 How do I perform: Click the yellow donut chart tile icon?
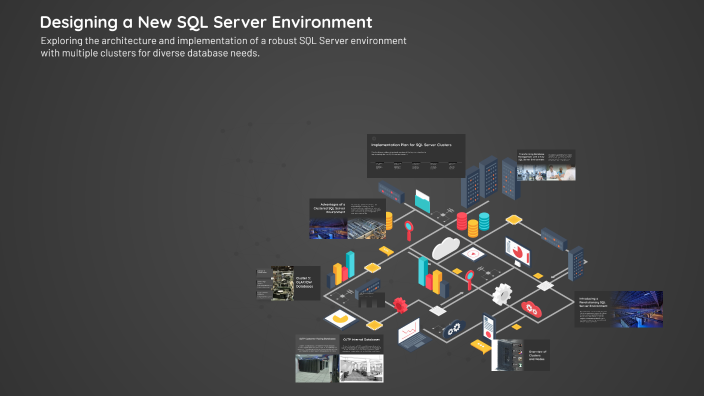click(340, 319)
